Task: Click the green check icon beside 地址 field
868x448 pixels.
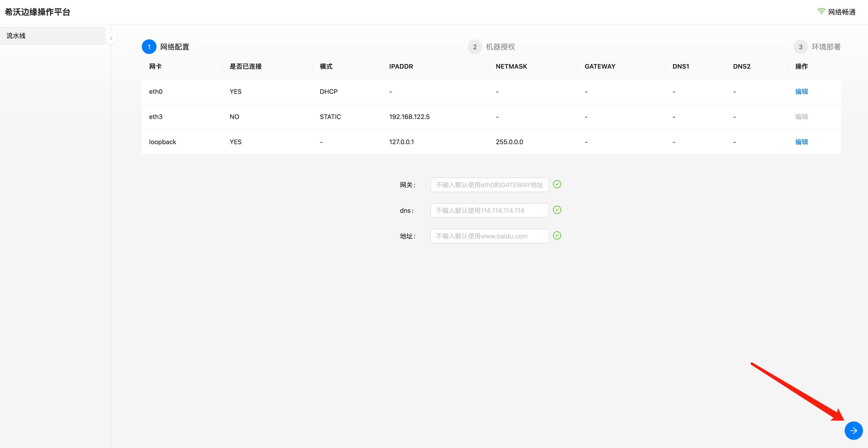Action: coord(557,236)
